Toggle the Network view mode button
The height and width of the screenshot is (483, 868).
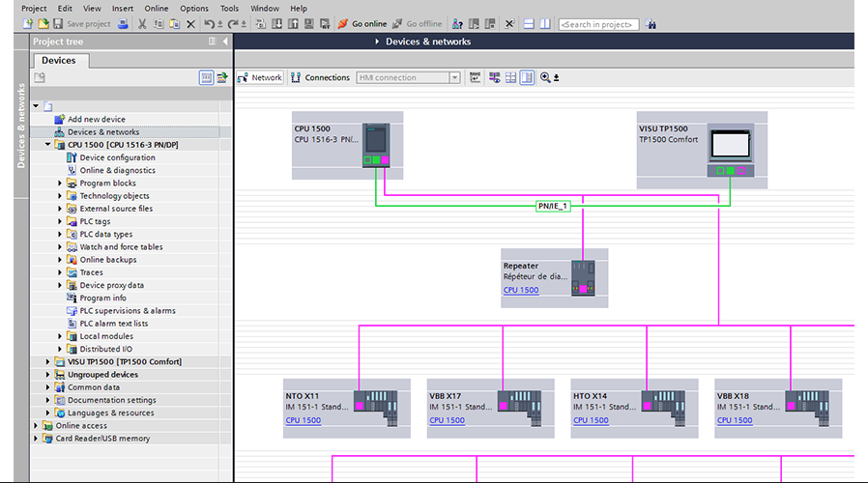(260, 78)
